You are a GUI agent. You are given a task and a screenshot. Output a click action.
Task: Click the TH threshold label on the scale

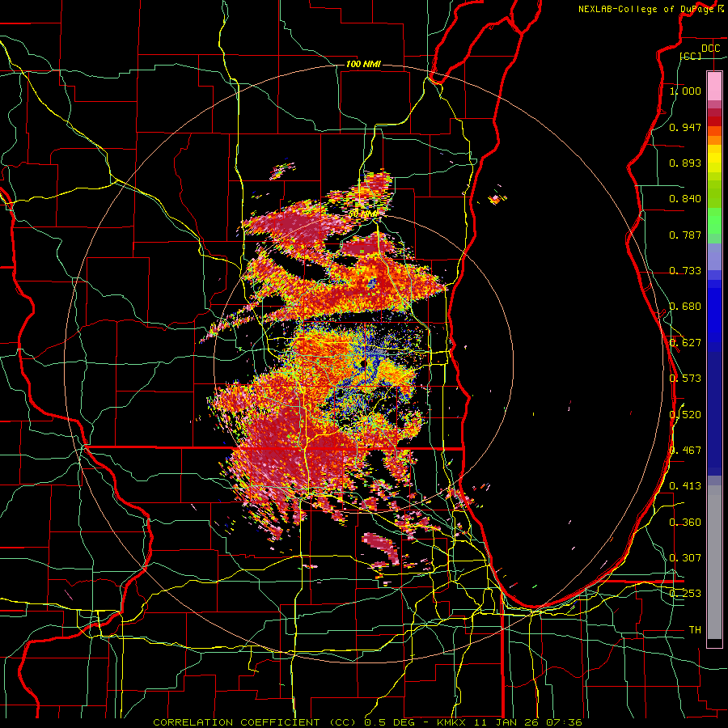(x=695, y=630)
